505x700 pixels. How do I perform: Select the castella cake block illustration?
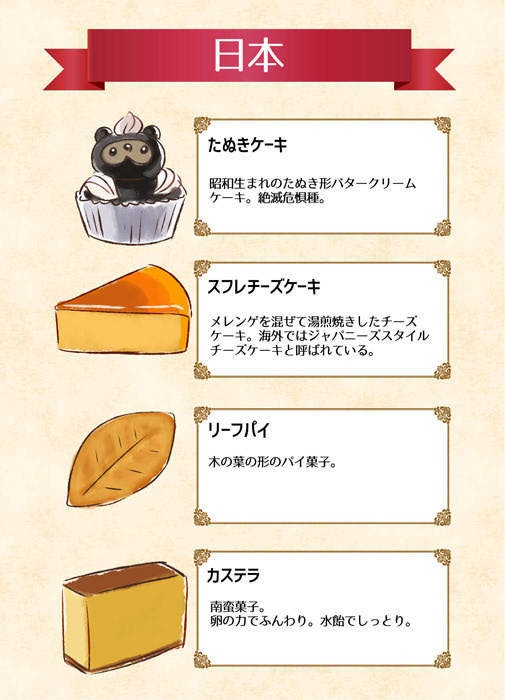125,617
